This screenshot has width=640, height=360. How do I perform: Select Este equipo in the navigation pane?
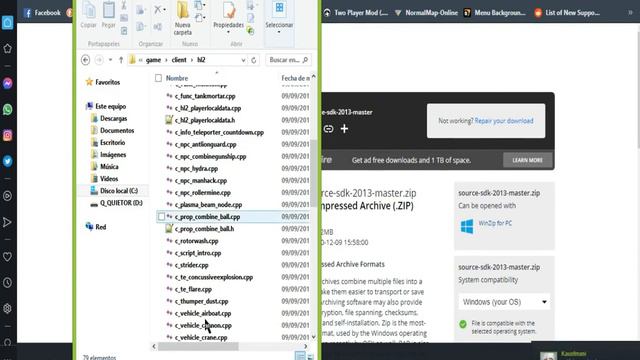click(x=110, y=106)
